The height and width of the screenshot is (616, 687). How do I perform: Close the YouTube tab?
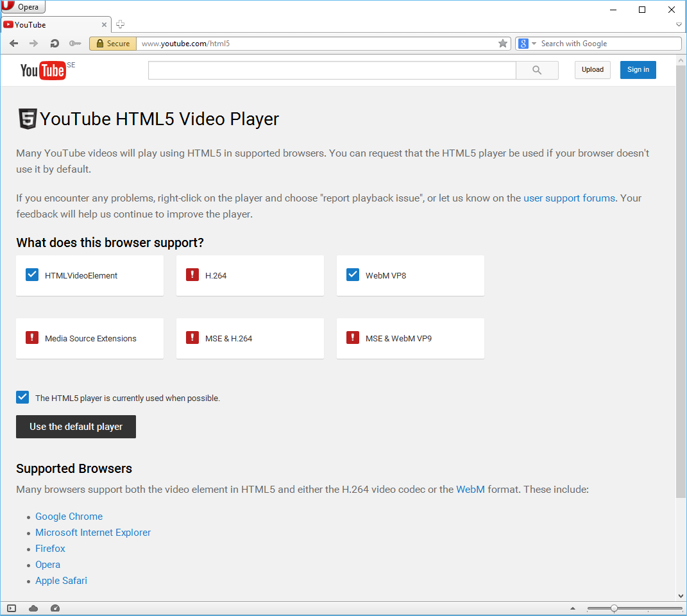[104, 24]
